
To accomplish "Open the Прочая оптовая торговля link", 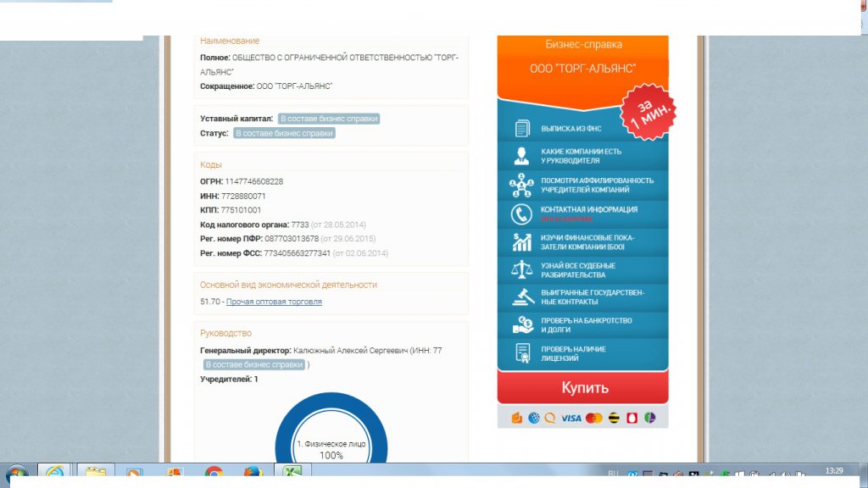I will (x=274, y=302).
